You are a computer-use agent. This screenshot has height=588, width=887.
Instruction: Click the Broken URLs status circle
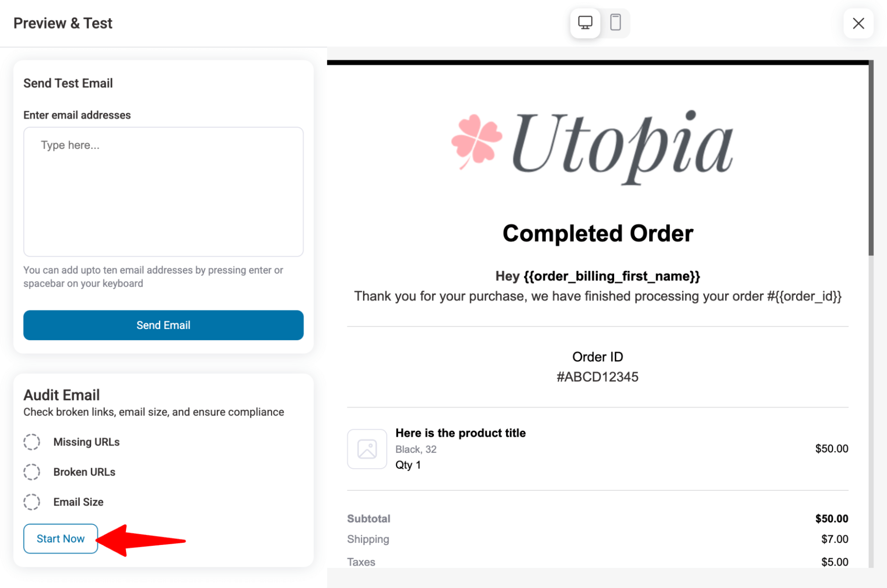point(32,472)
